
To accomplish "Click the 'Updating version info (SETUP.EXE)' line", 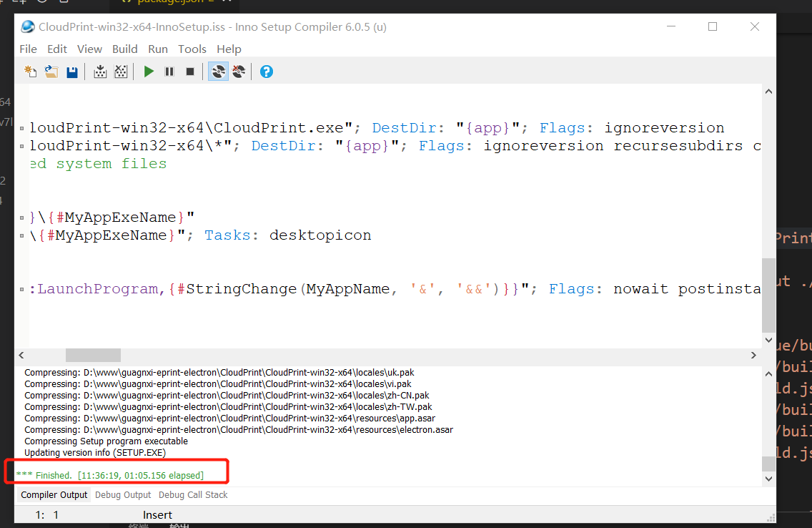I will (x=95, y=452).
